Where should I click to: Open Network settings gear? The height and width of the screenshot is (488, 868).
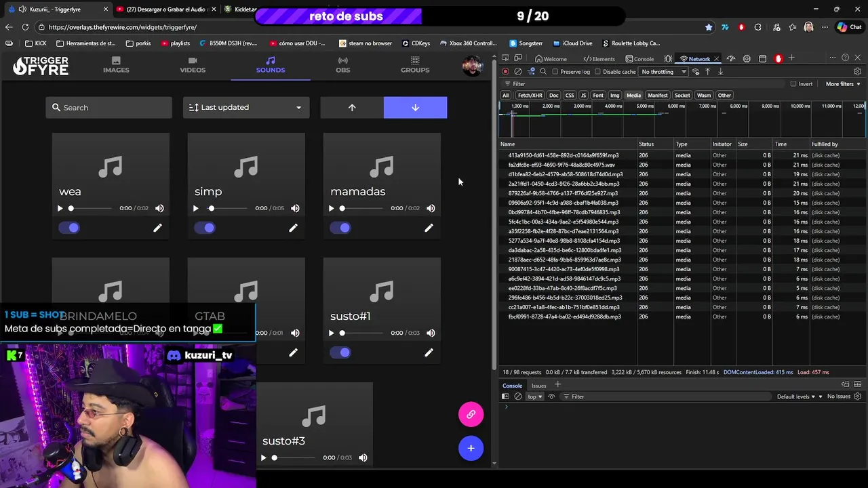pyautogui.click(x=857, y=72)
